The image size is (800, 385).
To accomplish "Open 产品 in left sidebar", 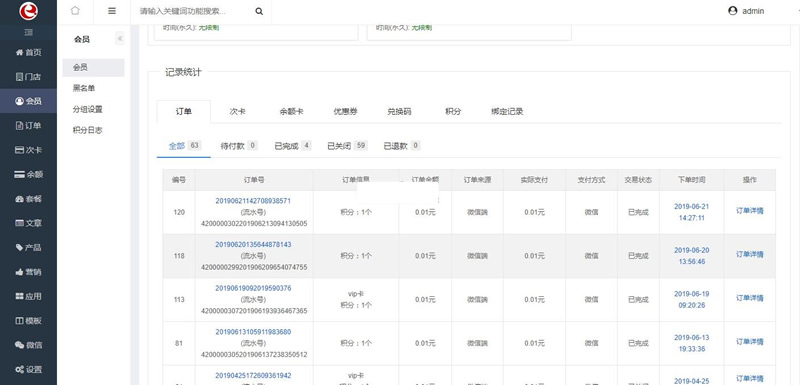I will [x=28, y=247].
